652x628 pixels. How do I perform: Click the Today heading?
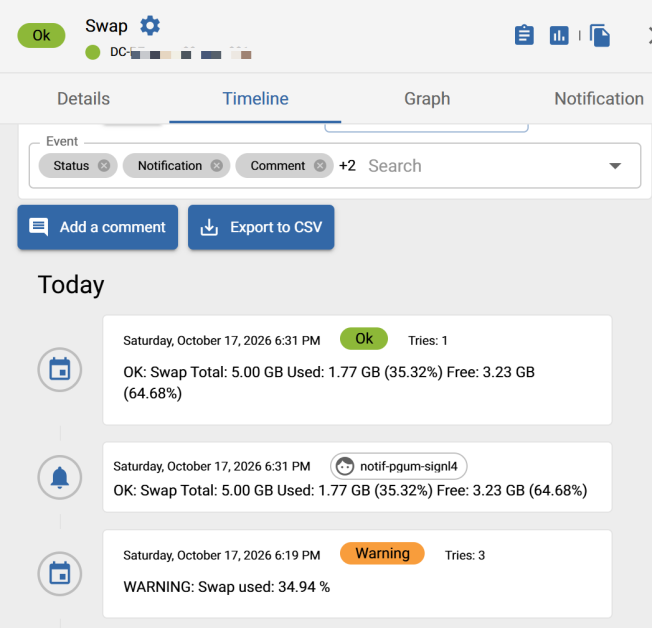[x=71, y=285]
